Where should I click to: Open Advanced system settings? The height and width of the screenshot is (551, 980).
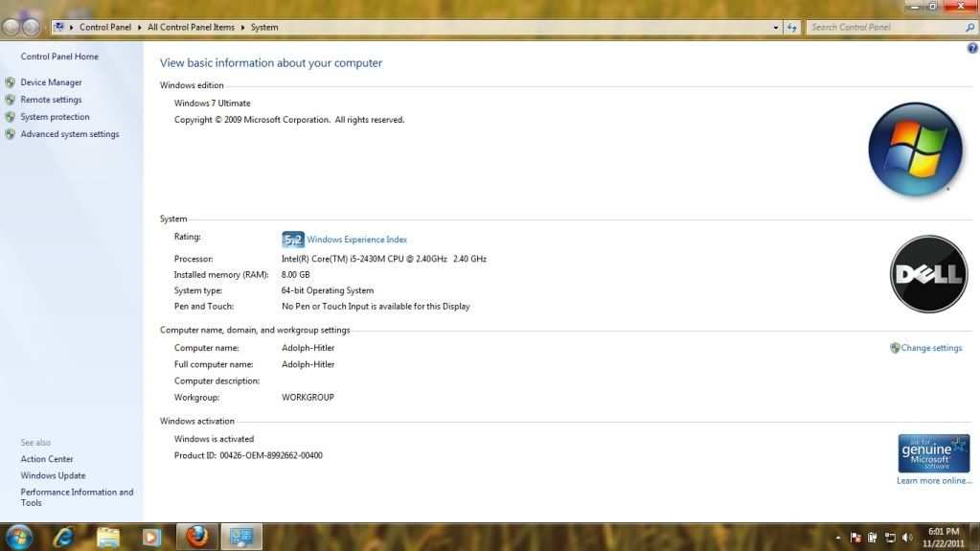point(70,134)
